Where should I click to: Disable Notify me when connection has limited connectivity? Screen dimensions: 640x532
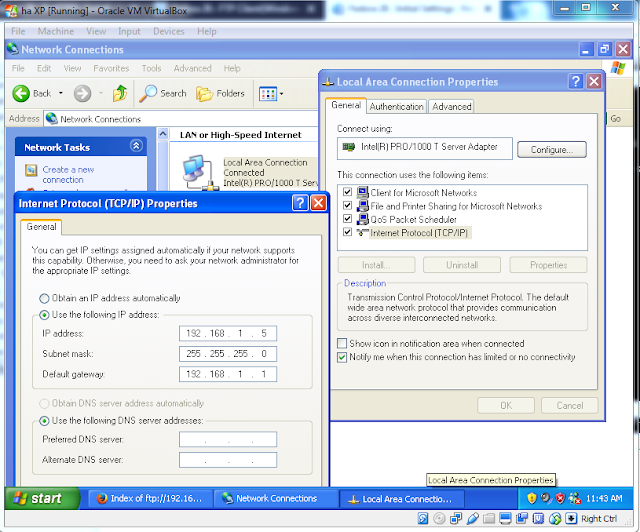pos(342,357)
